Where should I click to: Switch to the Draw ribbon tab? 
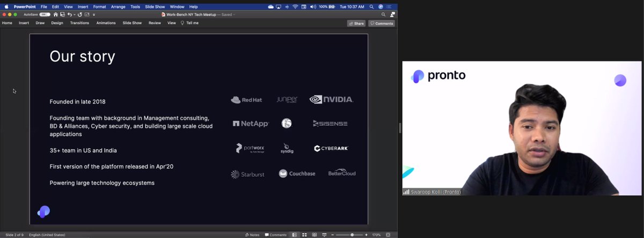[40, 23]
